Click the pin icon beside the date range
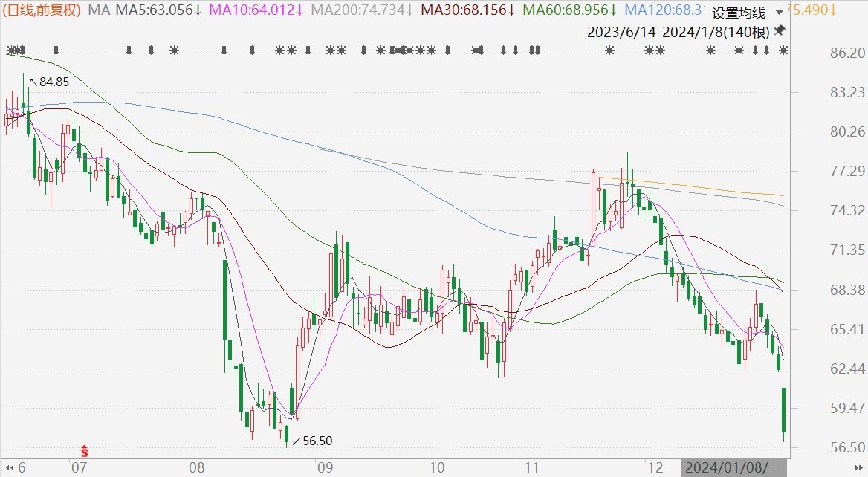 (x=780, y=30)
